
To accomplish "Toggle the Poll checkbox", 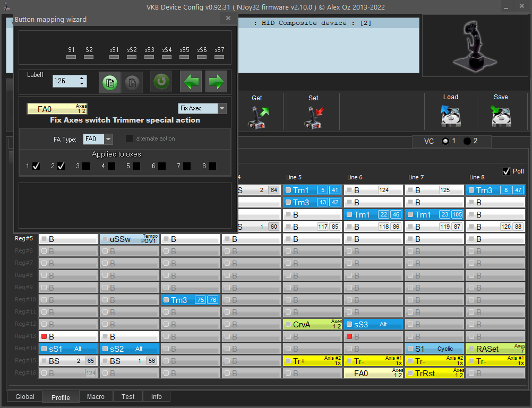I will (506, 171).
